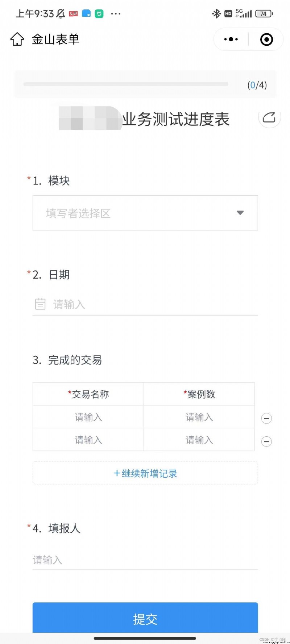Select the 日期 请输入 field

coord(145,304)
